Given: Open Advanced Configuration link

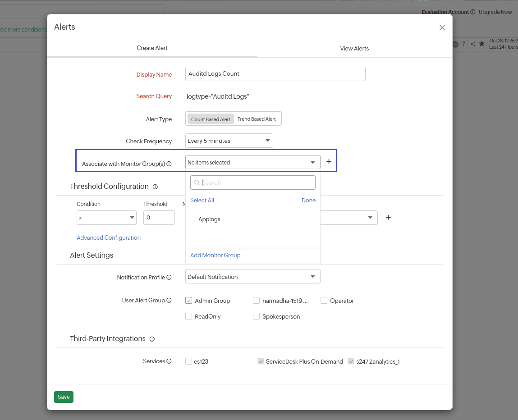Looking at the screenshot, I should pos(109,237).
